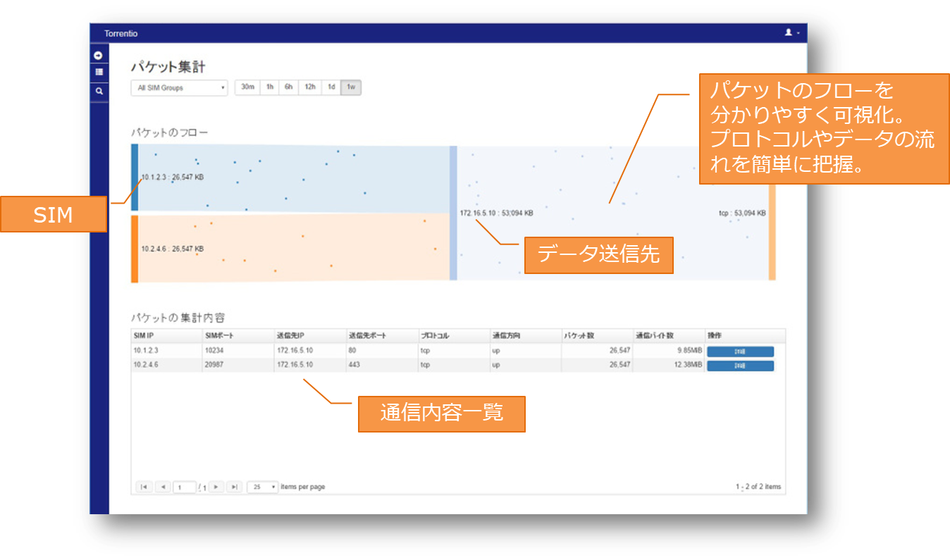The width and height of the screenshot is (950, 560).
Task: Click the search magnifier icon in the sidebar
Action: (x=99, y=92)
